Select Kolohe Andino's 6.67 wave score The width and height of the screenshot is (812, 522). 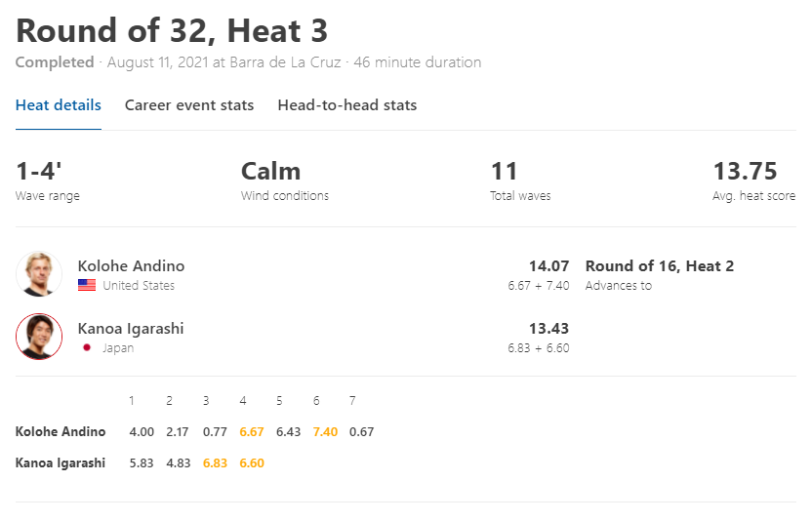click(x=252, y=432)
